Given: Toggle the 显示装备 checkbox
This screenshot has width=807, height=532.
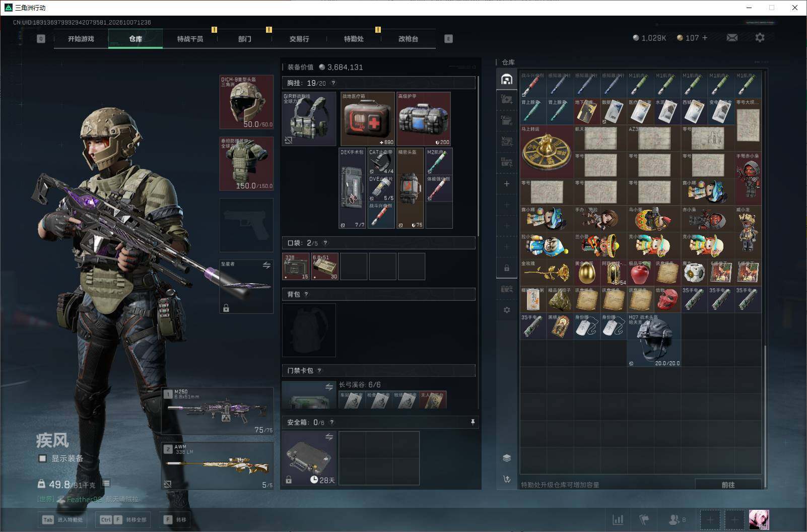Looking at the screenshot, I should (43, 458).
